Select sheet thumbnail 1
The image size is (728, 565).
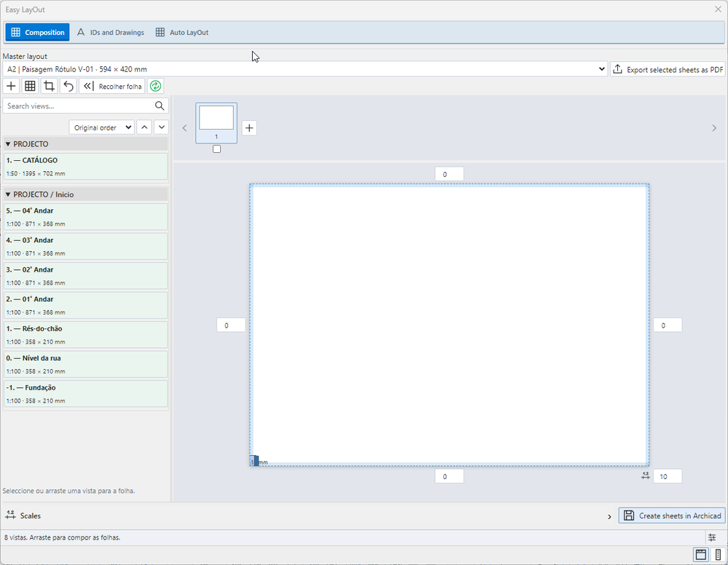point(216,123)
